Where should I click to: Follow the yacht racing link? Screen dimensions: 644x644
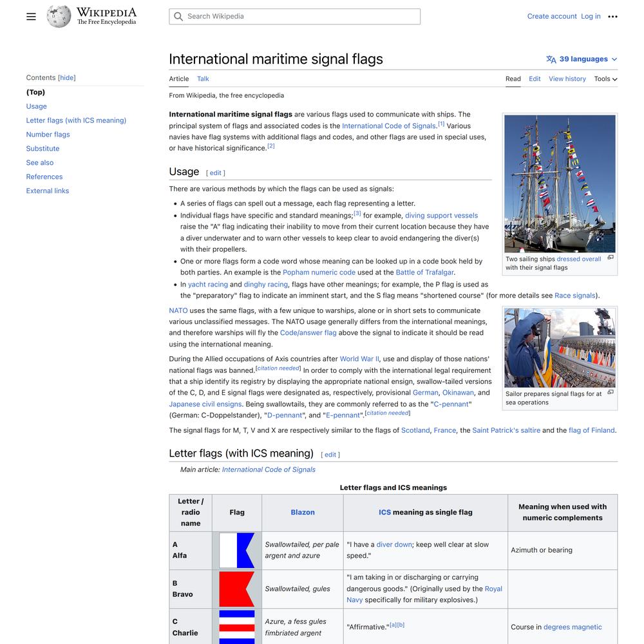tap(208, 284)
